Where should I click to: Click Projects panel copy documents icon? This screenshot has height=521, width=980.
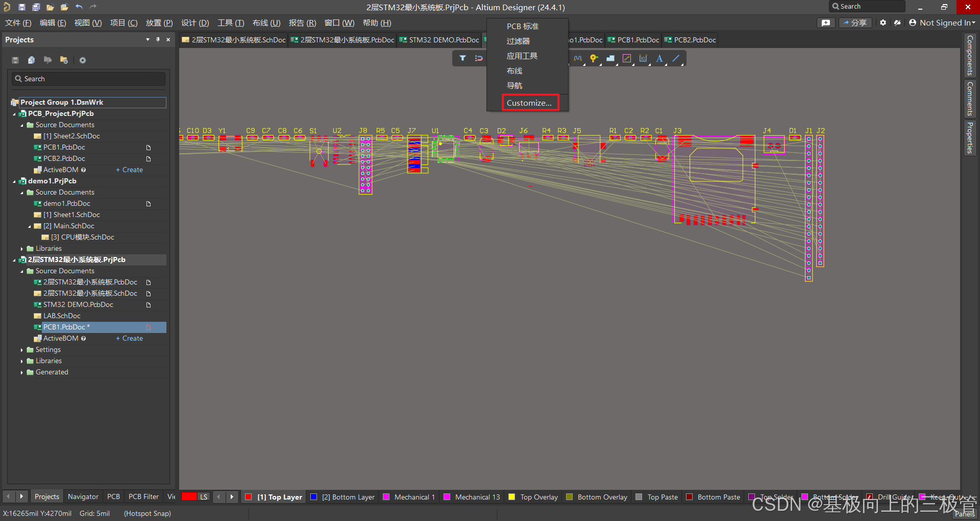click(x=31, y=60)
